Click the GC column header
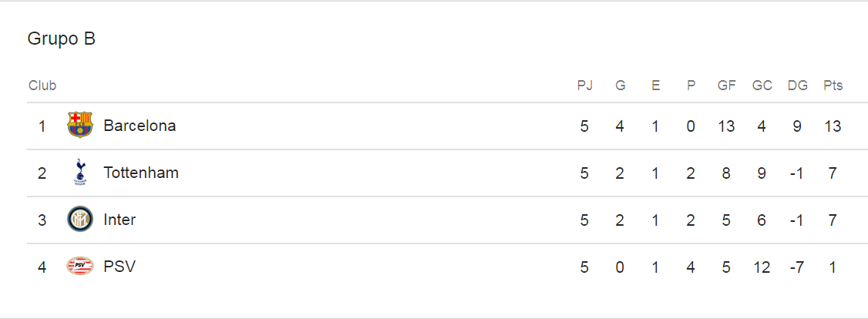 tap(762, 86)
